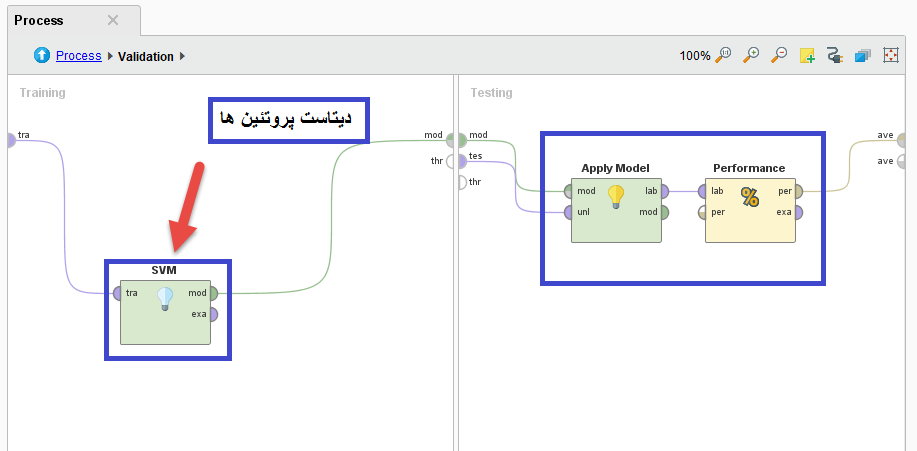Click the Process breadcrumb link
The height and width of the screenshot is (451, 917).
click(x=78, y=56)
